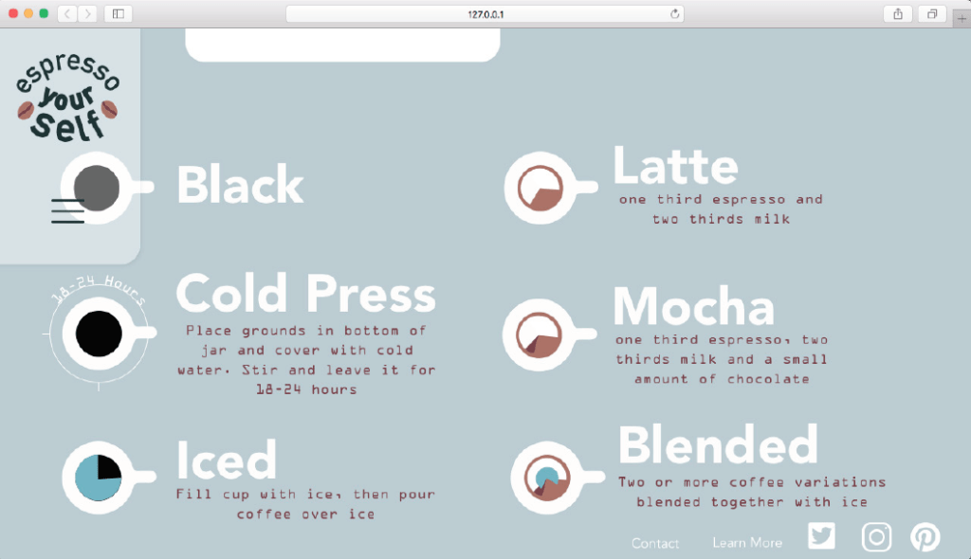Reload the page with the refresh icon

click(674, 14)
